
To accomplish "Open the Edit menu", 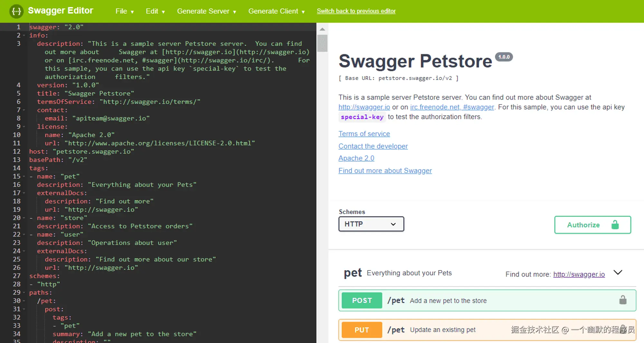I will [155, 11].
